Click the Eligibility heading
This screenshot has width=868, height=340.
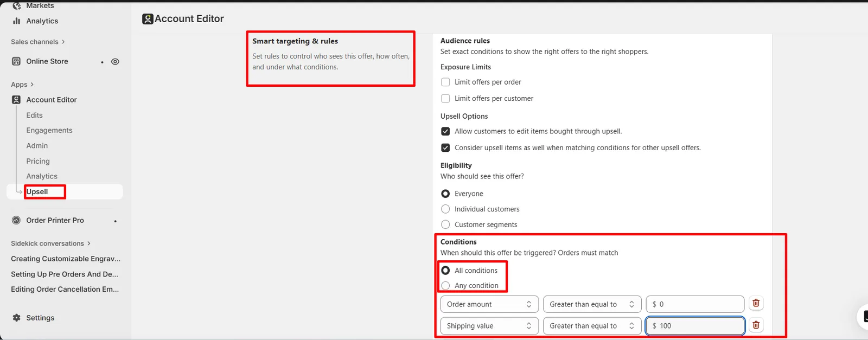pos(456,165)
